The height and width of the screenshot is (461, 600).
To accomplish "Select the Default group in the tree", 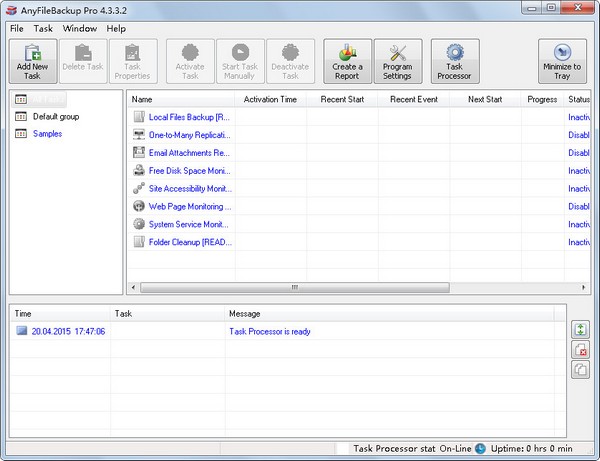I will click(x=55, y=117).
